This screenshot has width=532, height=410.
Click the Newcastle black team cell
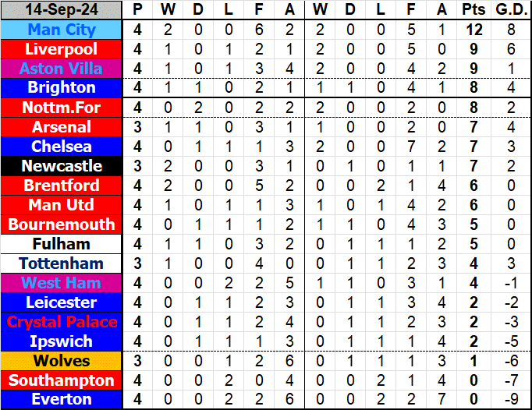pos(62,165)
